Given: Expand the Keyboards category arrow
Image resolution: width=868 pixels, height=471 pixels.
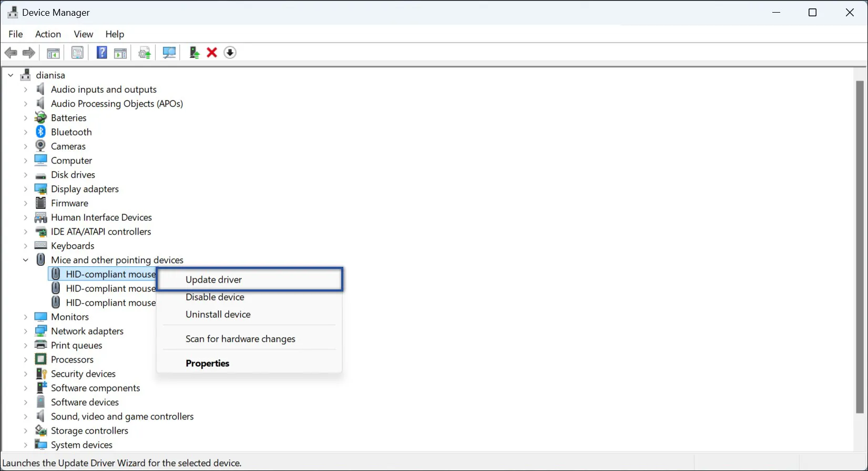Looking at the screenshot, I should pyautogui.click(x=25, y=246).
